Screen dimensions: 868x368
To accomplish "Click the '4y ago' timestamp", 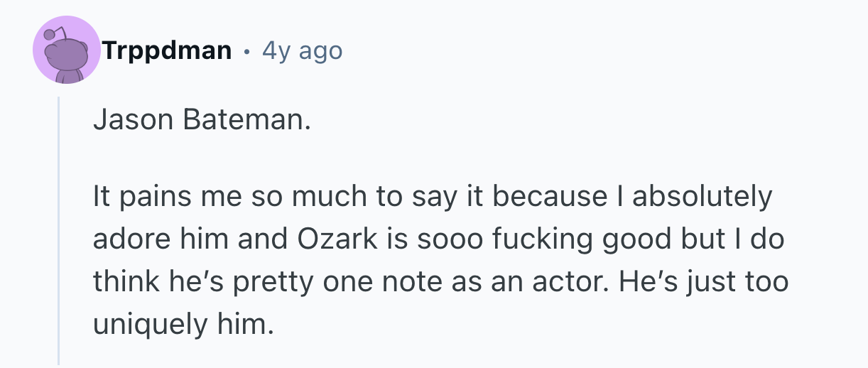I will point(302,50).
